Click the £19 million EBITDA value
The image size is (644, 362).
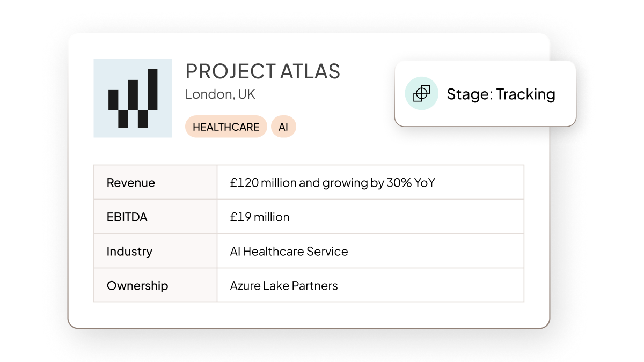[260, 217]
